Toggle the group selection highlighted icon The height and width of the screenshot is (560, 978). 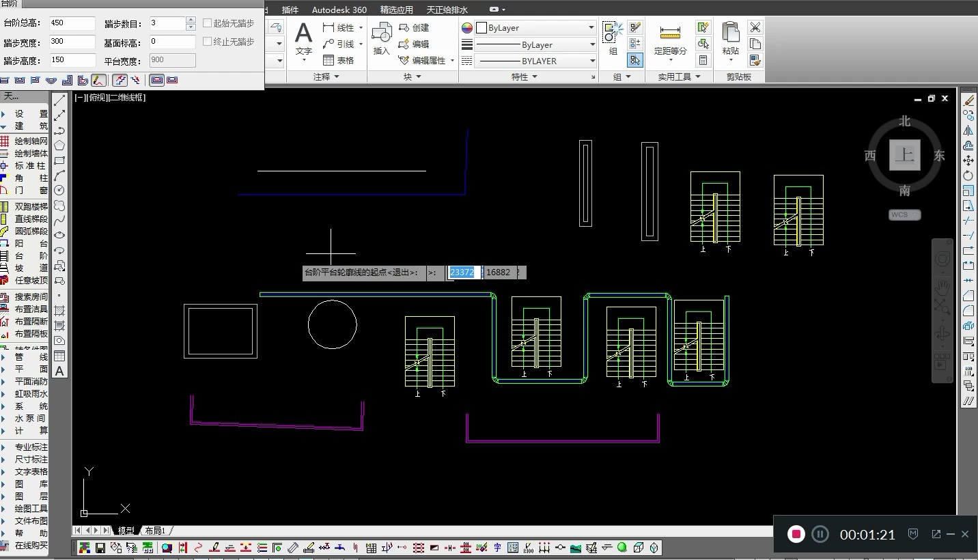pos(635,60)
